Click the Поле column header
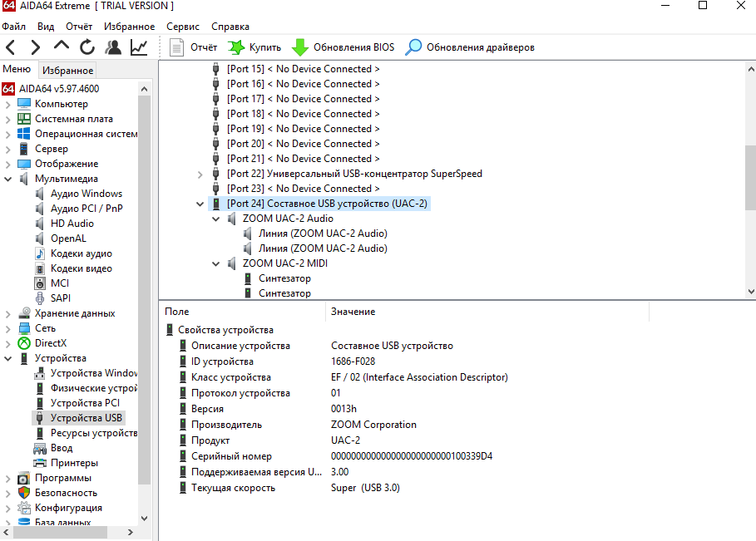Image resolution: width=756 pixels, height=541 pixels. (177, 312)
